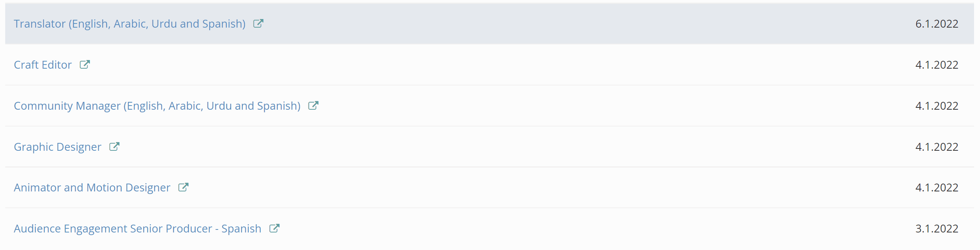Click external link icon next to Craft Editor

click(x=84, y=65)
